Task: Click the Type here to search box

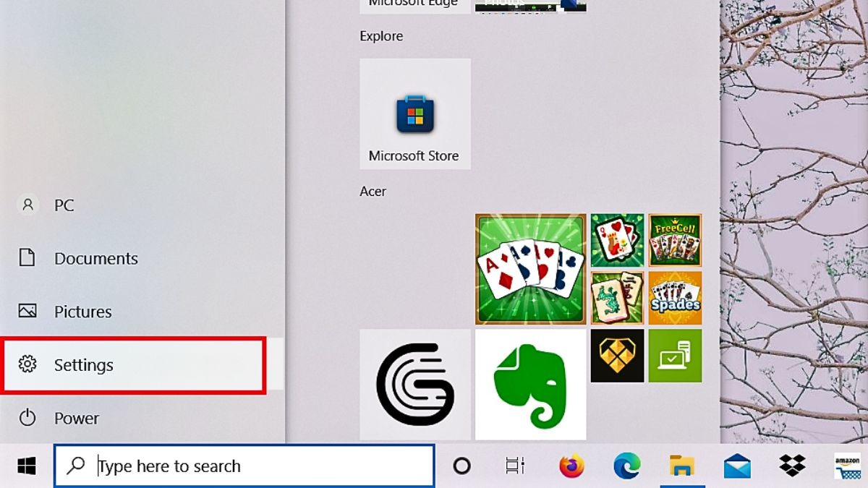Action: [x=244, y=466]
